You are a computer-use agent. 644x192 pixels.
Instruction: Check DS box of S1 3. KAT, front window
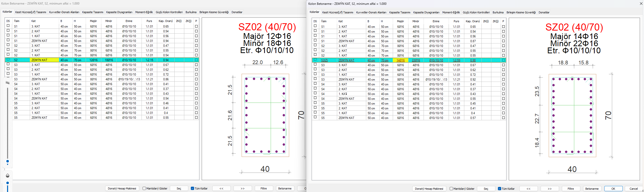click(315, 26)
